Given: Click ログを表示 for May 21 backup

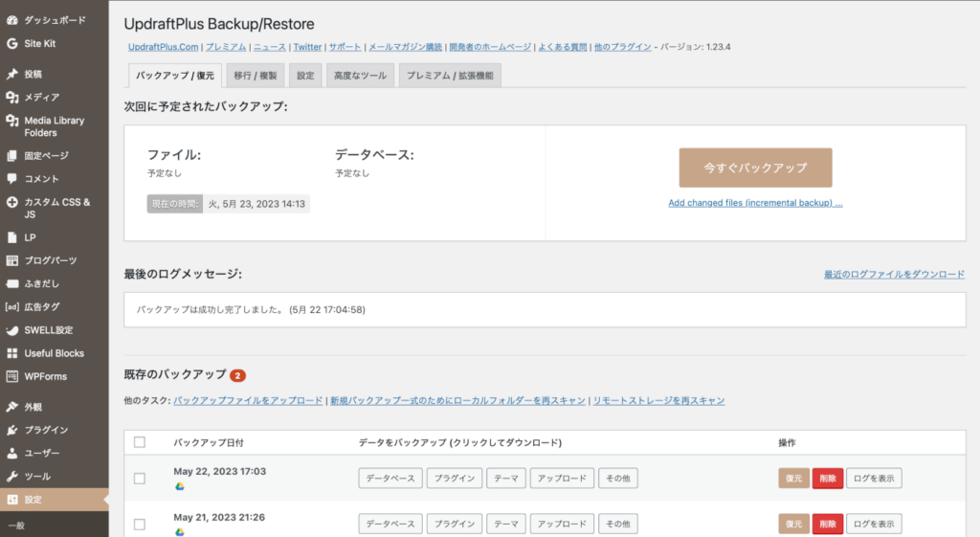Looking at the screenshot, I should click(874, 524).
